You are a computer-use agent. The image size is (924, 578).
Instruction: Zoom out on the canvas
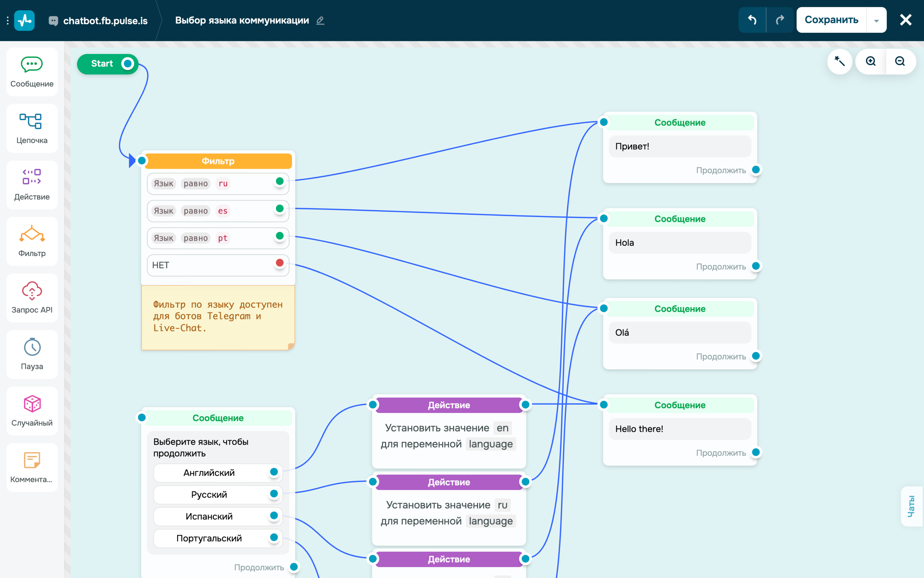900,62
